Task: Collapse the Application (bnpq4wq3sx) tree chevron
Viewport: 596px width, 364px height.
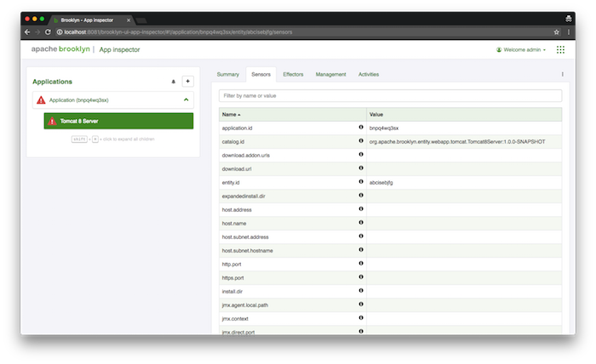Action: 186,100
